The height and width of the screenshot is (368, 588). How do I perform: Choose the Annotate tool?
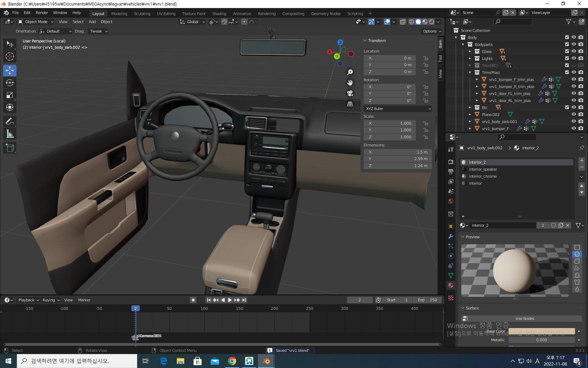tap(10, 122)
